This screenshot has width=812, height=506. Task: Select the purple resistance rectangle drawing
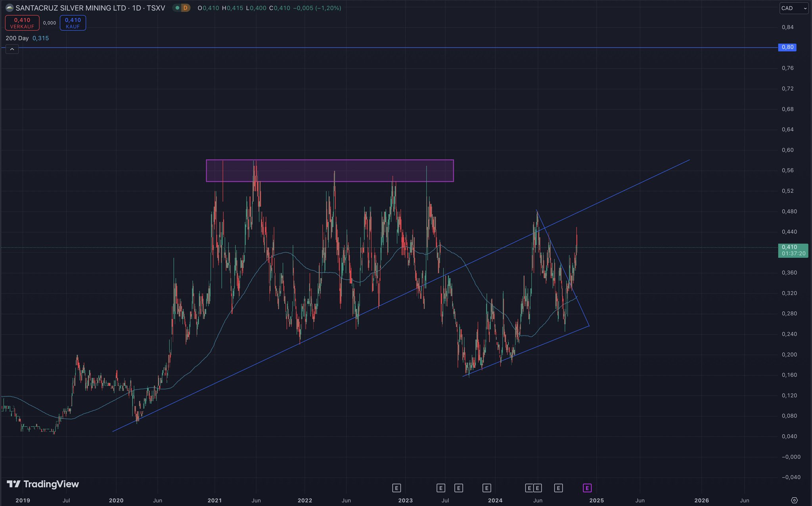click(x=330, y=171)
